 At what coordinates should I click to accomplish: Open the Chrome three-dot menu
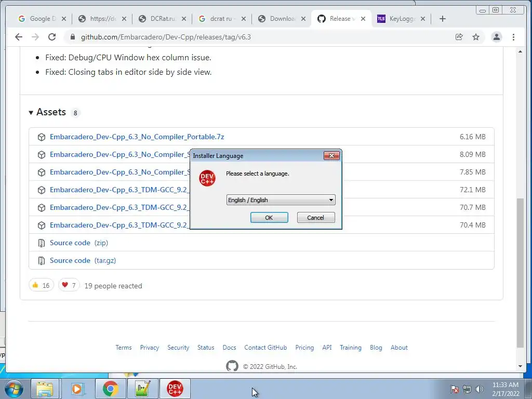513,37
